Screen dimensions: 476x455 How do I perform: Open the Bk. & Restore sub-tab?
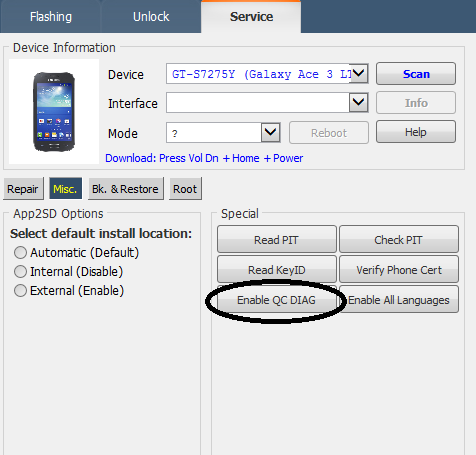coord(126,189)
